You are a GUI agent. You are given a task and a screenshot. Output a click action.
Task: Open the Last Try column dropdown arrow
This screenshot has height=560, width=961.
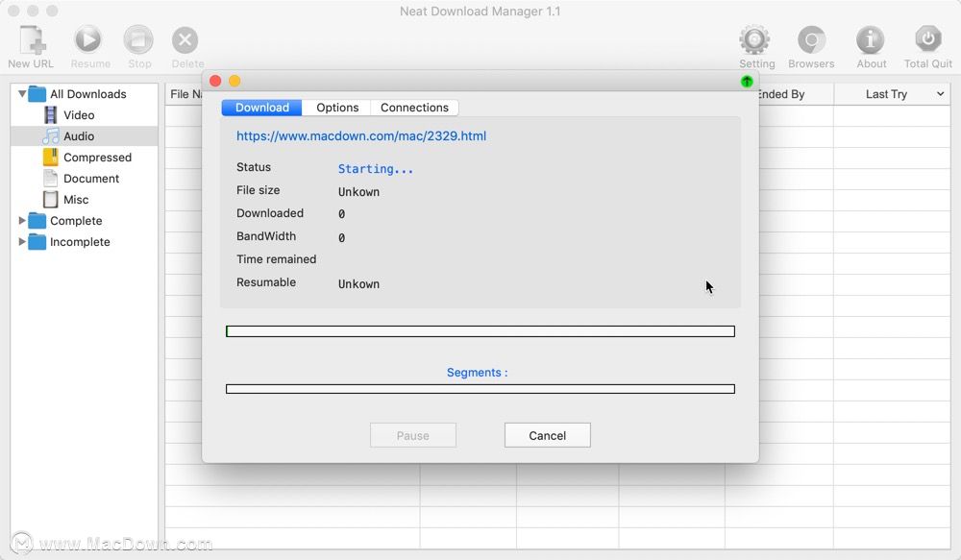[940, 94]
